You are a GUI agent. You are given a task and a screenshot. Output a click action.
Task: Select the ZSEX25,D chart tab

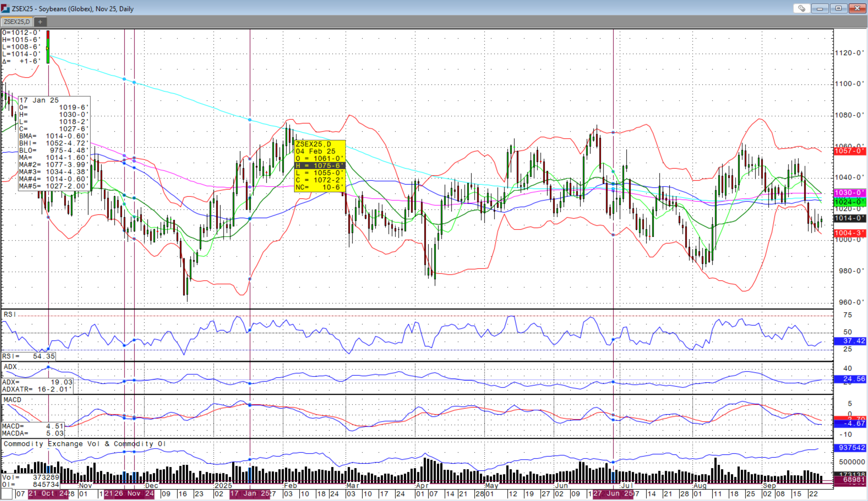[17, 22]
